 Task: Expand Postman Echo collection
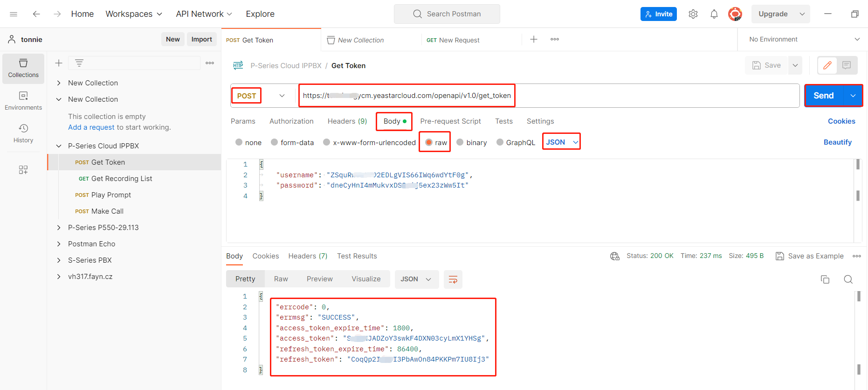click(59, 244)
